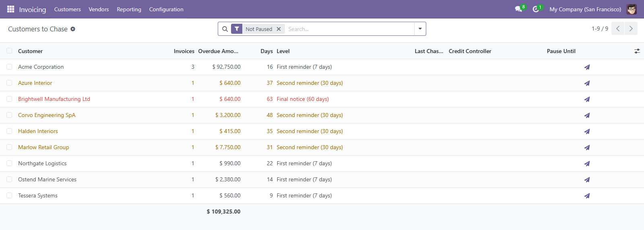This screenshot has width=644, height=230.
Task: Open optional columns adjust icon
Action: (x=637, y=51)
